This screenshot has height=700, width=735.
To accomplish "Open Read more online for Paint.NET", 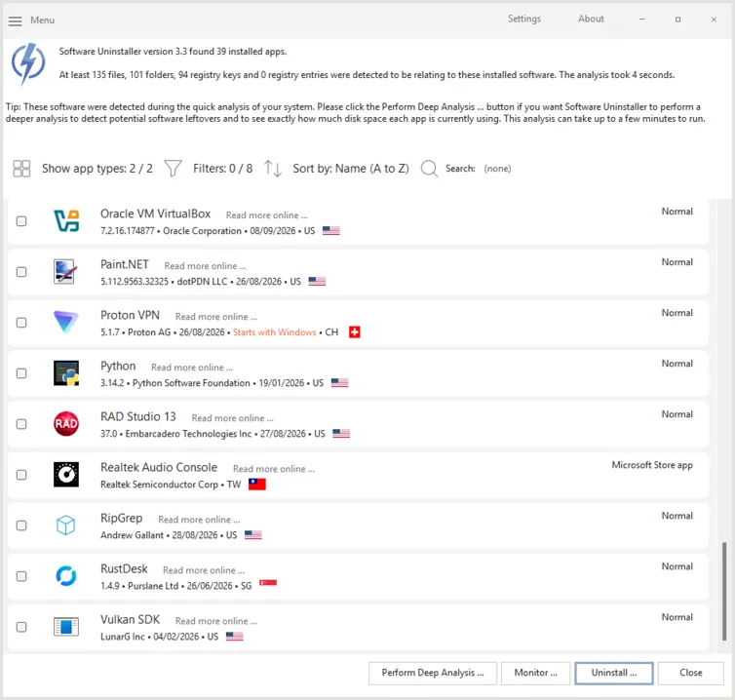I will (205, 266).
